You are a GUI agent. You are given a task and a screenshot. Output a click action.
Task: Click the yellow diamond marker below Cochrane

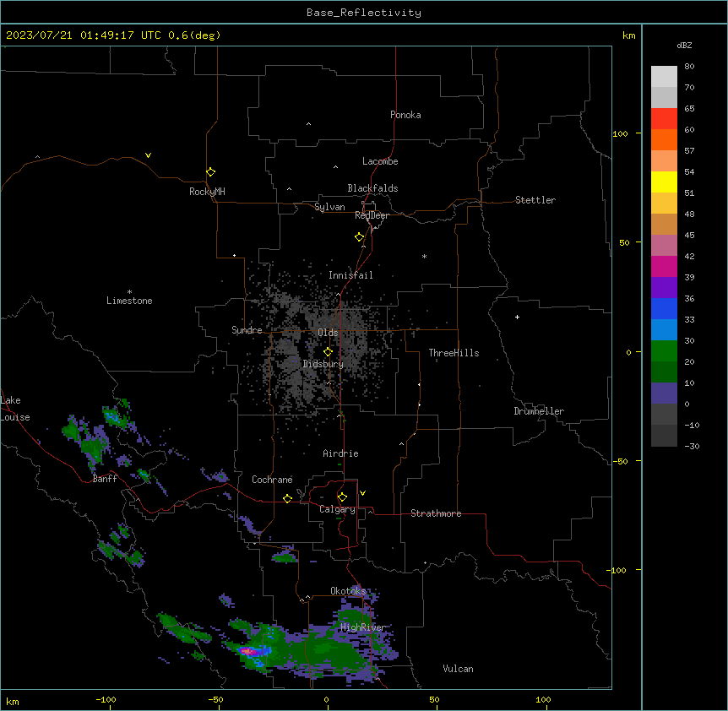point(287,498)
